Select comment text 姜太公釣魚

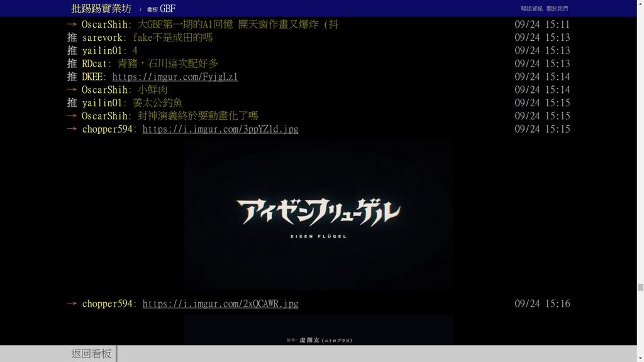coord(157,103)
